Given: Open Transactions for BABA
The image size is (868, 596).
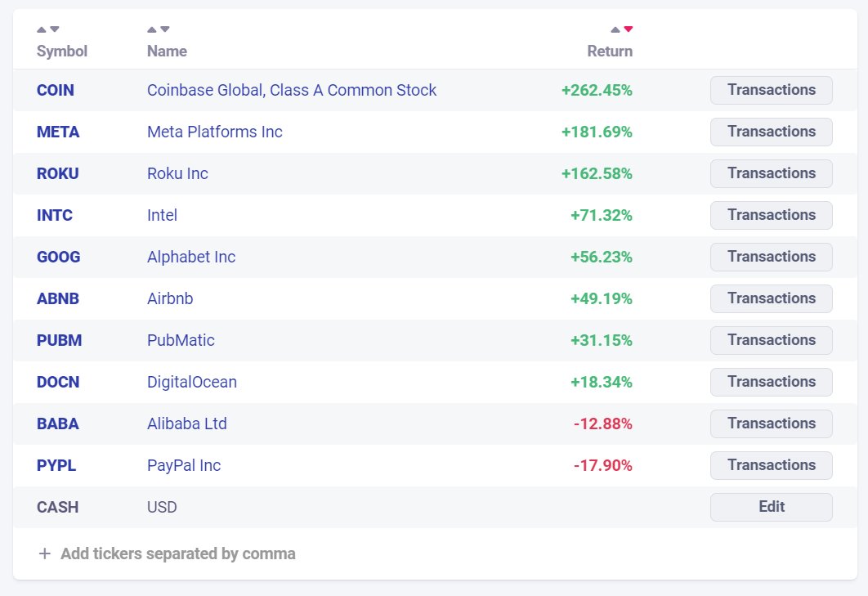Looking at the screenshot, I should [771, 423].
